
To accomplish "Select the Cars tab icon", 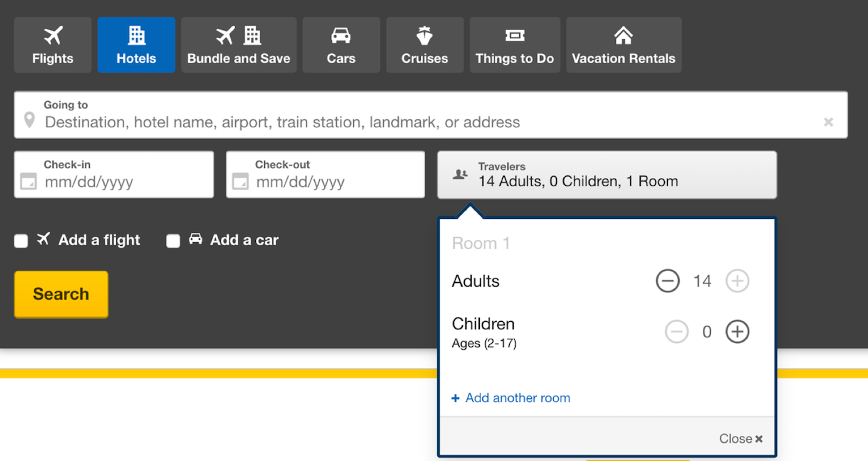I will 341,36.
